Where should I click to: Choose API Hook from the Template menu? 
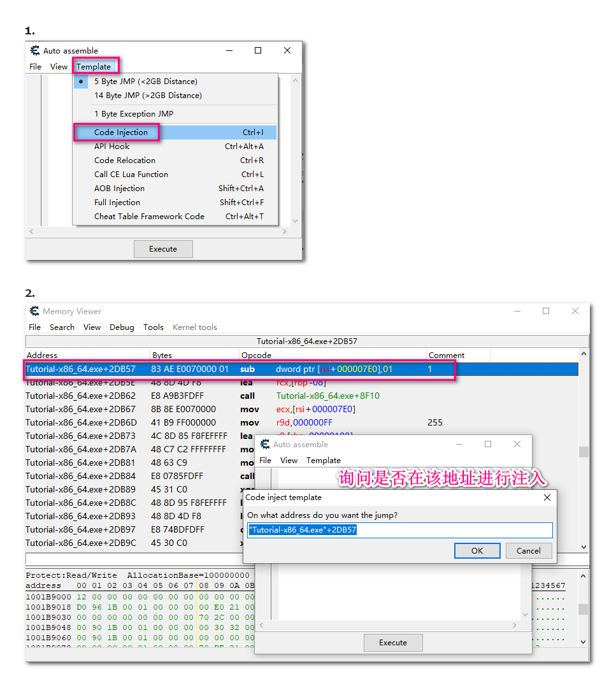(175, 146)
